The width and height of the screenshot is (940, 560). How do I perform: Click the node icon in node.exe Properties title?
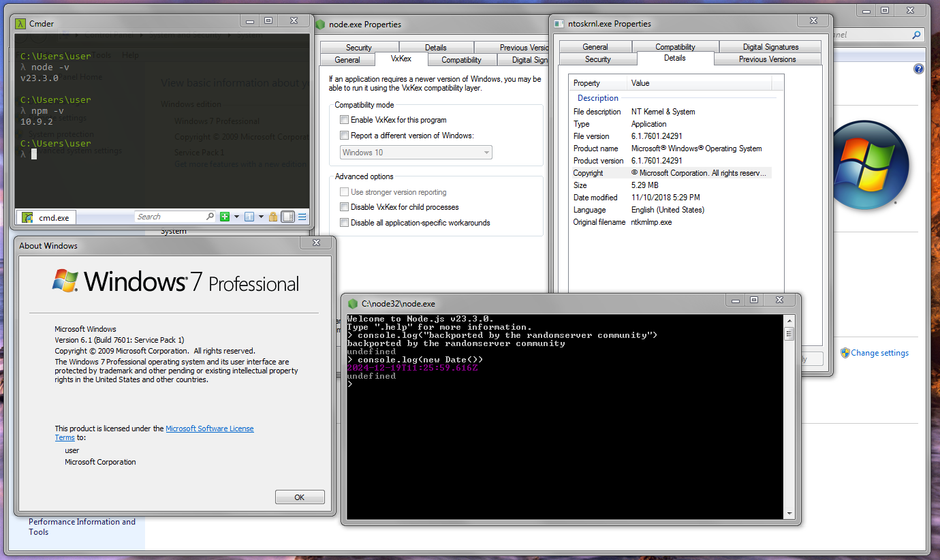click(x=320, y=25)
